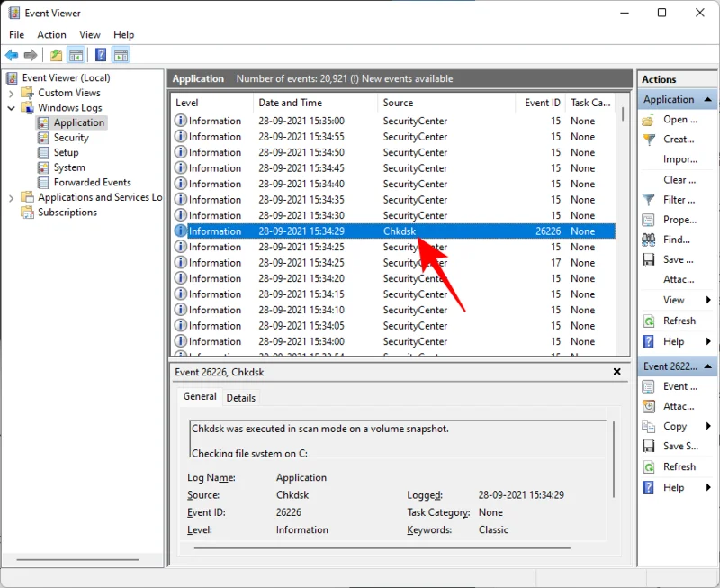This screenshot has height=588, width=720.
Task: Switch to the Details tab
Action: (240, 397)
